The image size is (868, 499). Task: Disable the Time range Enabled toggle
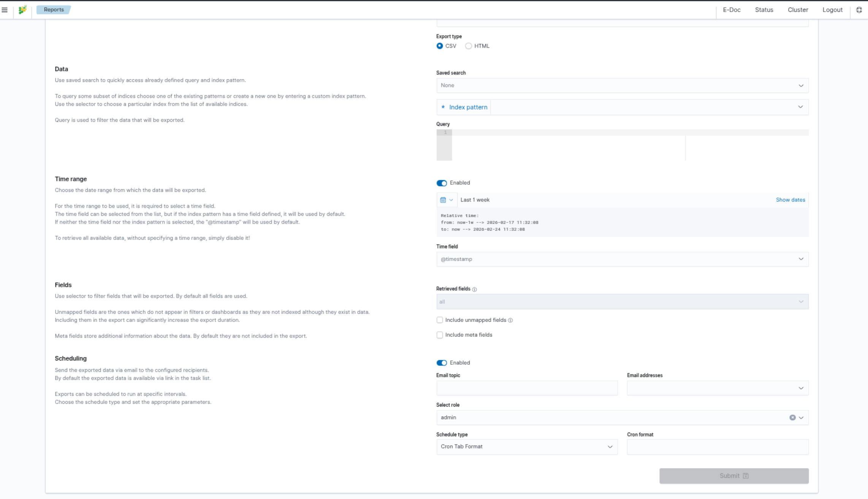pyautogui.click(x=442, y=183)
